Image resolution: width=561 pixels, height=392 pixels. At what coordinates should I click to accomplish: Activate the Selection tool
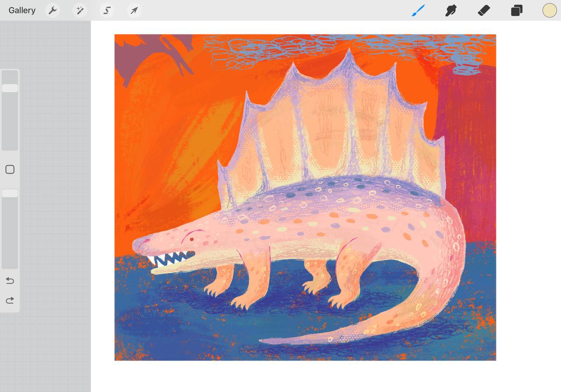click(x=107, y=11)
